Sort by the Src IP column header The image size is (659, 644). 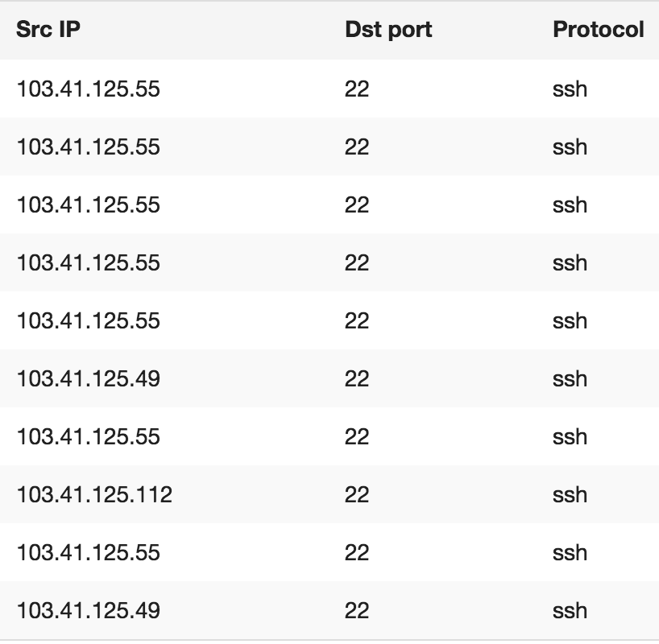[x=48, y=30]
